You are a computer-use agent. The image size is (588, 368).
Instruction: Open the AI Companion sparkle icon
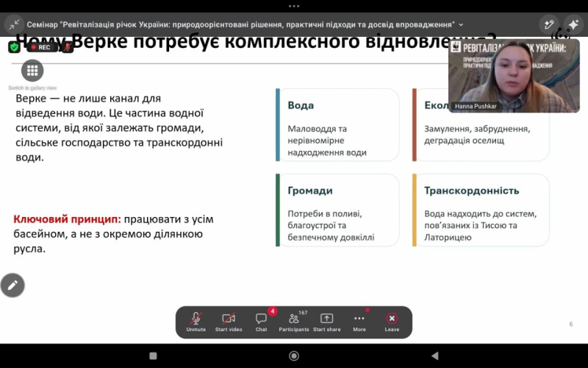(573, 25)
